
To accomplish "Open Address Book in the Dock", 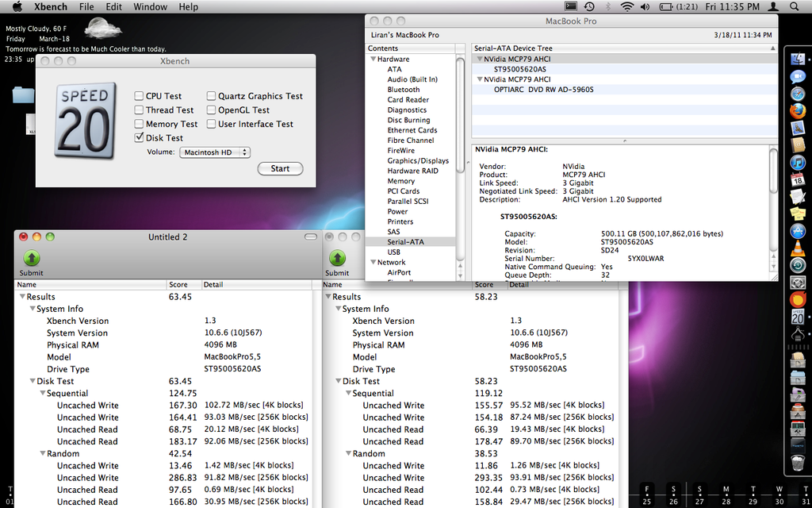I will click(798, 146).
